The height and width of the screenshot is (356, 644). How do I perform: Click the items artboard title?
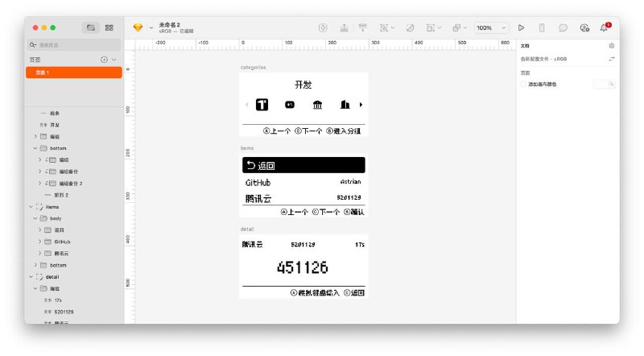[x=247, y=148]
